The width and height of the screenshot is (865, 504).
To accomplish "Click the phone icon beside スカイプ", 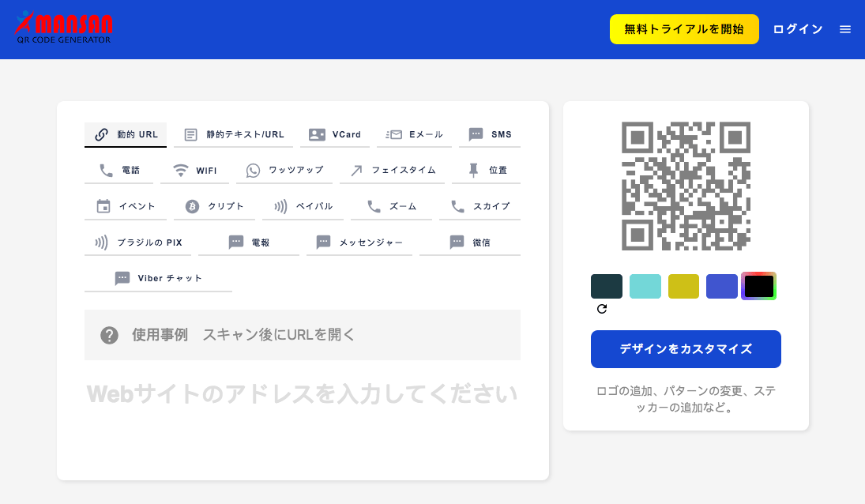I will point(458,206).
